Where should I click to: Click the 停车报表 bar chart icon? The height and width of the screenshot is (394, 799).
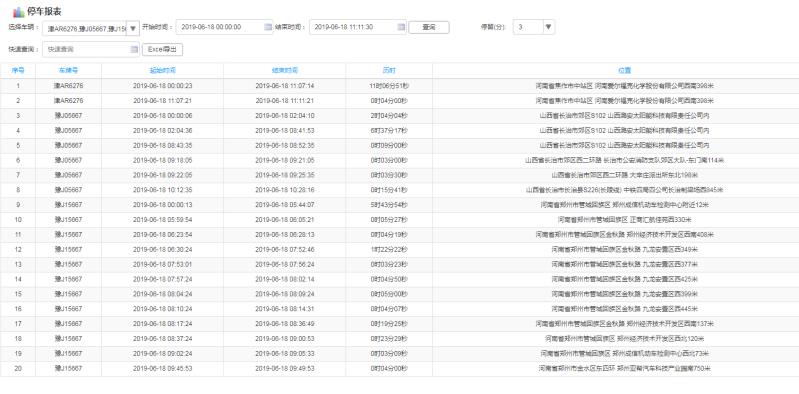pyautogui.click(x=19, y=12)
